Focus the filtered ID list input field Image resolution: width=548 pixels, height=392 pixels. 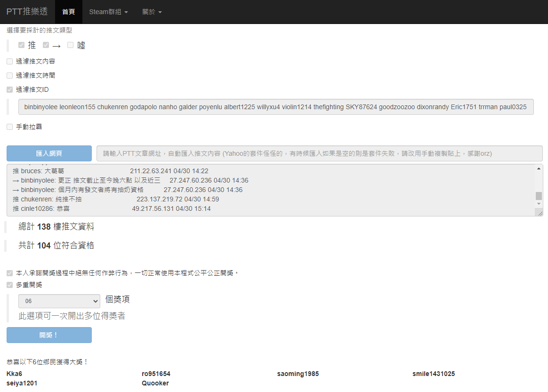(x=276, y=107)
